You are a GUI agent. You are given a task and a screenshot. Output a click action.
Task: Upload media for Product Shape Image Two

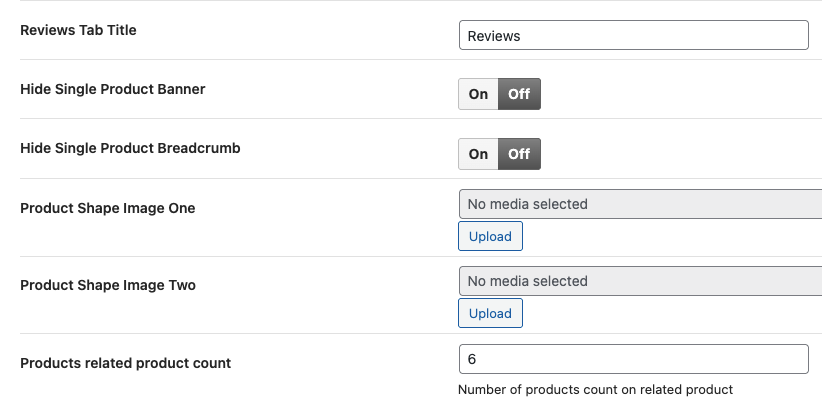pos(490,313)
